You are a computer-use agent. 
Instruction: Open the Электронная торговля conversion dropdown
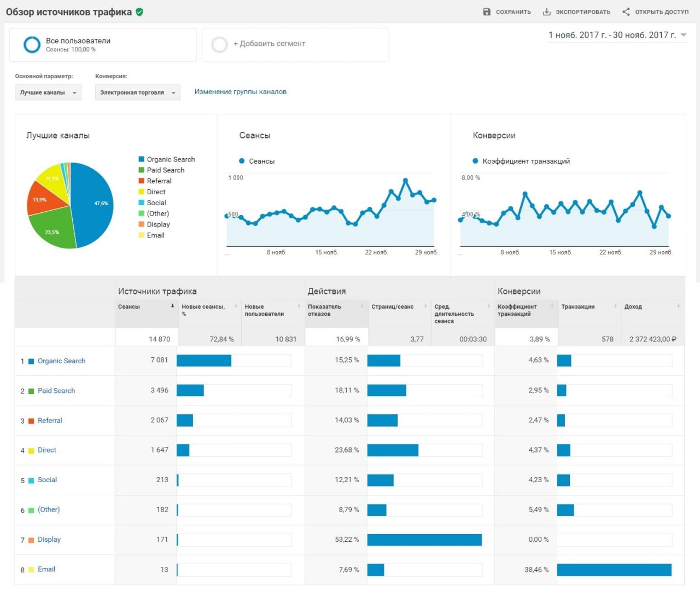coord(137,92)
